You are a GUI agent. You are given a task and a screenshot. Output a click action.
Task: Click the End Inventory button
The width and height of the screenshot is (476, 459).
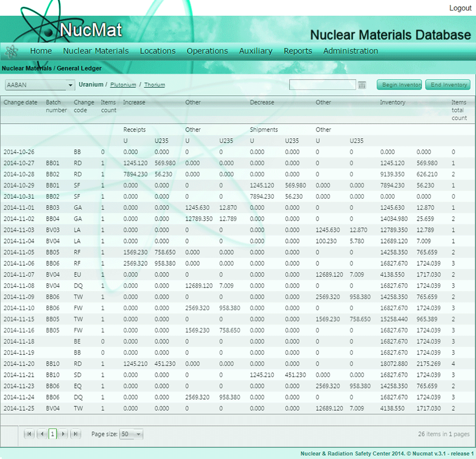tap(448, 85)
